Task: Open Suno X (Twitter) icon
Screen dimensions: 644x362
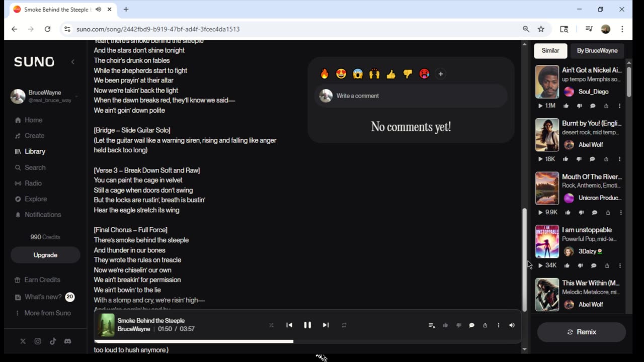Action: click(23, 341)
